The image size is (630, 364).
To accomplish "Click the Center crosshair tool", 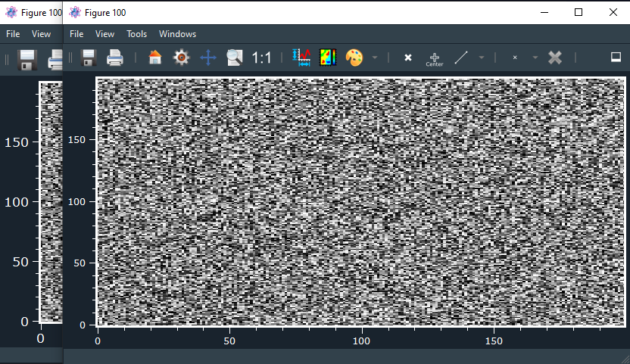I will click(435, 60).
